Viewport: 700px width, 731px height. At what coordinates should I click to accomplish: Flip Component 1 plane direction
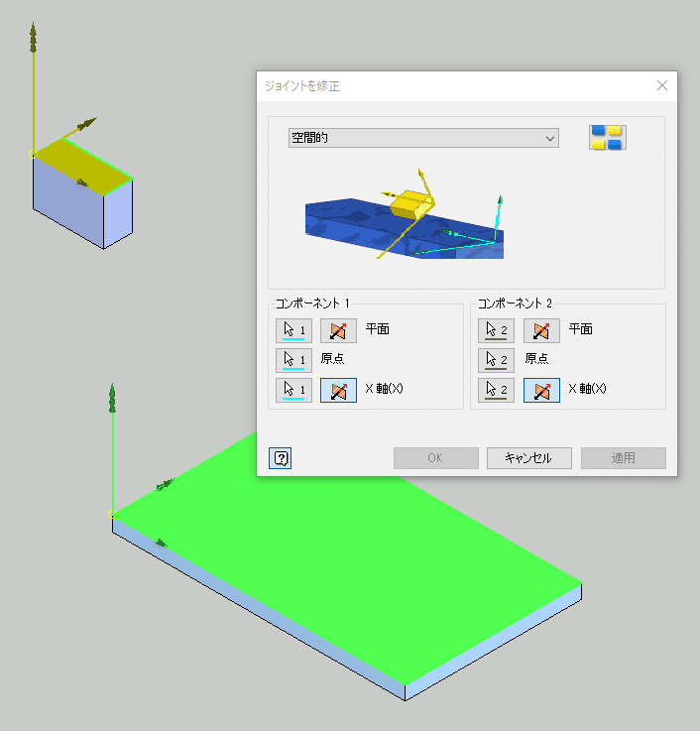[x=338, y=330]
